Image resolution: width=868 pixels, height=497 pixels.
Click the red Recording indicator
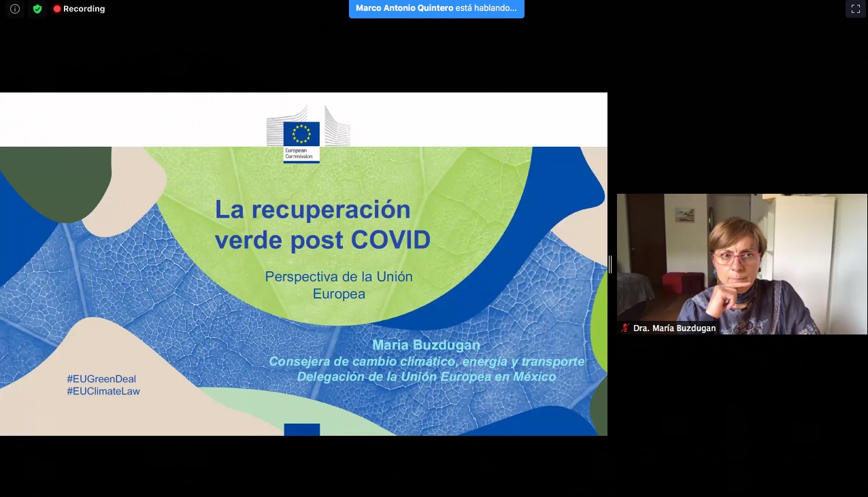tap(79, 9)
